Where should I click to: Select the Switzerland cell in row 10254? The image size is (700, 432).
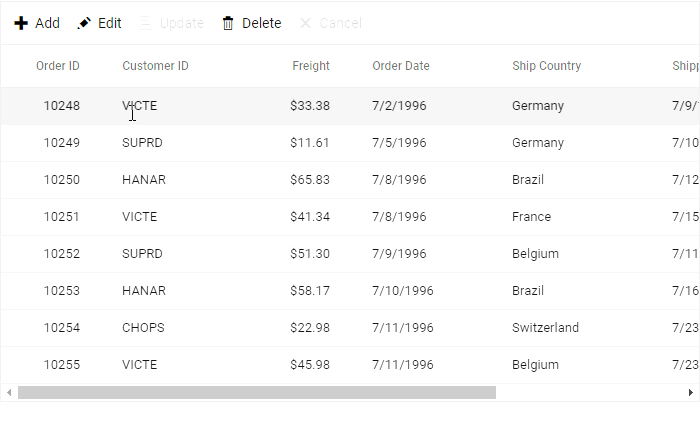click(545, 328)
